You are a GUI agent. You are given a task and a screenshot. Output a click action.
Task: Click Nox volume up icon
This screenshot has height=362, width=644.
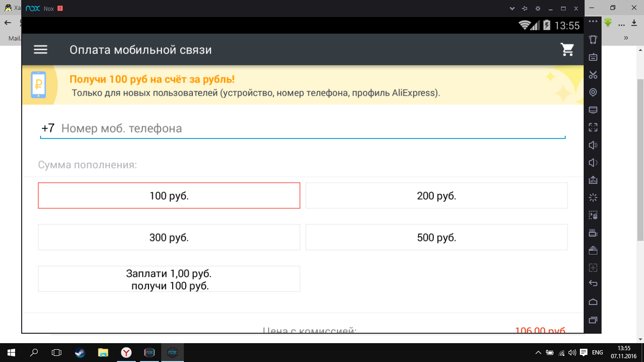(x=593, y=145)
